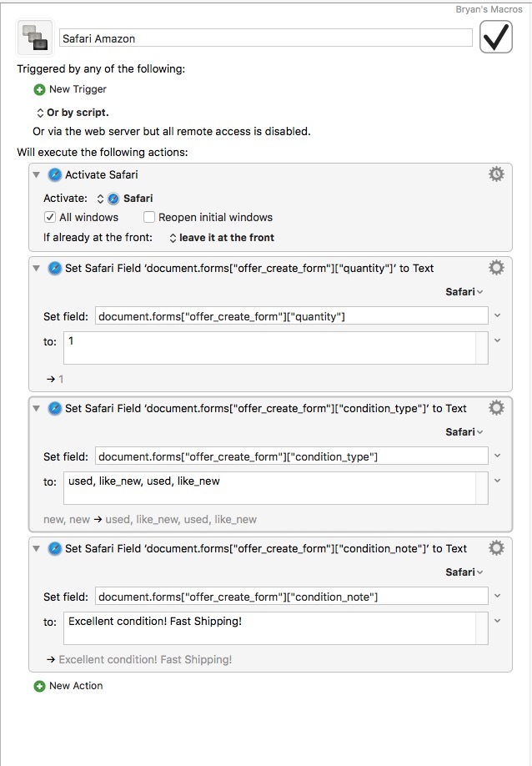Image resolution: width=532 pixels, height=766 pixels.
Task: Click the 'to' text box containing 1
Action: 276,348
